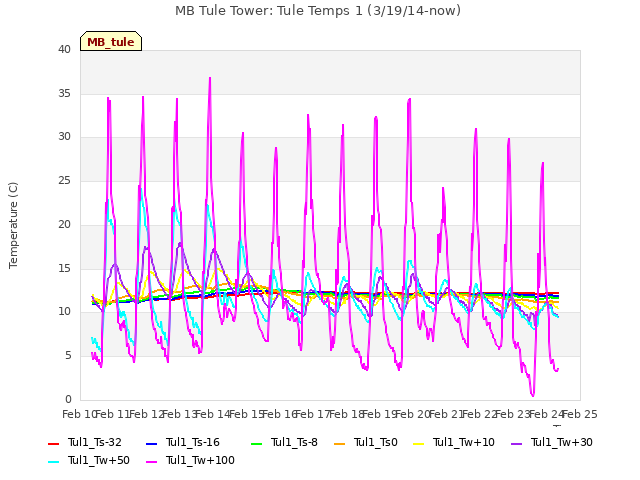Click the green Tul1_Ts-8 legend swatch
This screenshot has height=480, width=640.
[256, 443]
